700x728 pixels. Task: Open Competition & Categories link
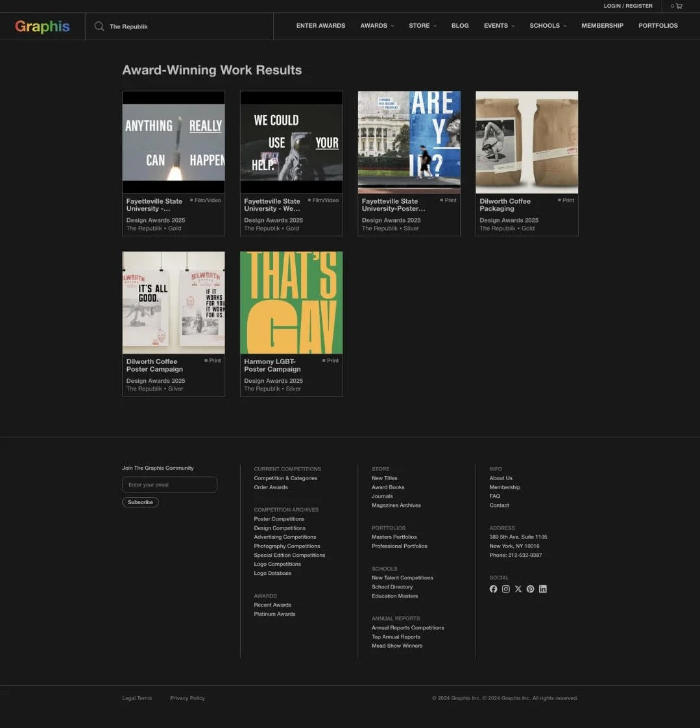(285, 478)
